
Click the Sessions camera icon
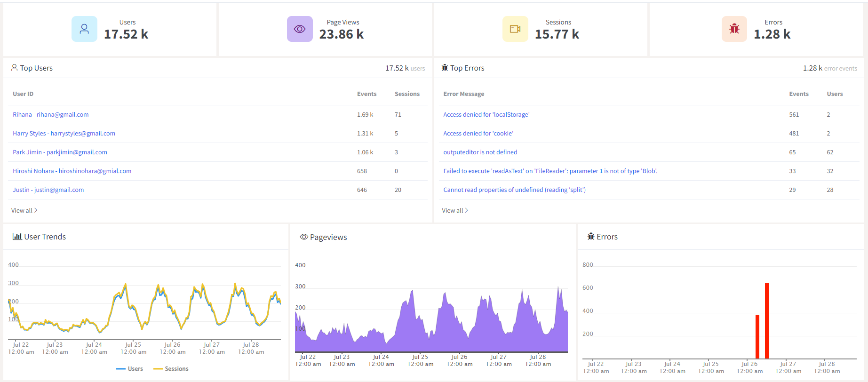[x=515, y=29]
